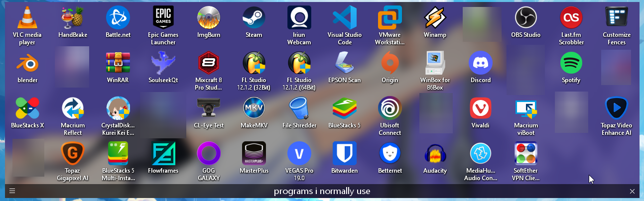Open CL-Eye Test camera app
644x201 pixels.
click(x=209, y=109)
